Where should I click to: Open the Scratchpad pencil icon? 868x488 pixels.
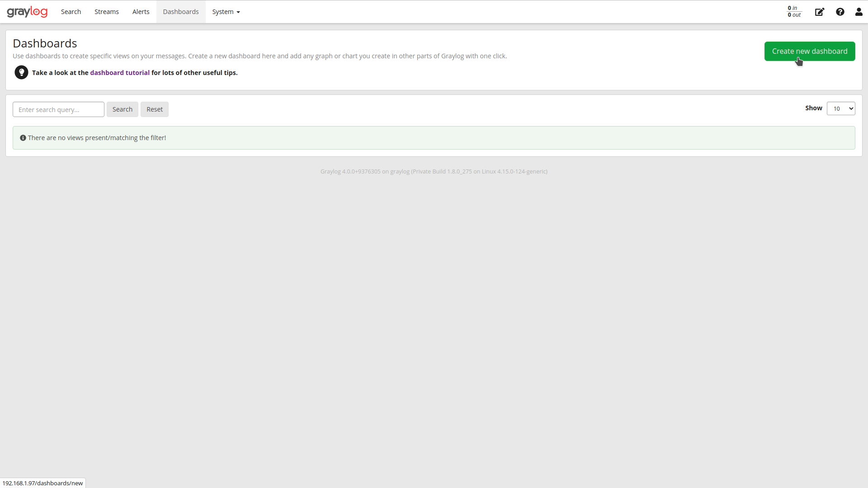820,12
